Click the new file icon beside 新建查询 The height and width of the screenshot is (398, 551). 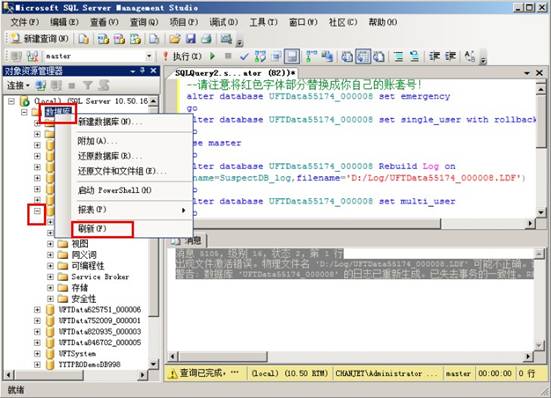(84, 39)
